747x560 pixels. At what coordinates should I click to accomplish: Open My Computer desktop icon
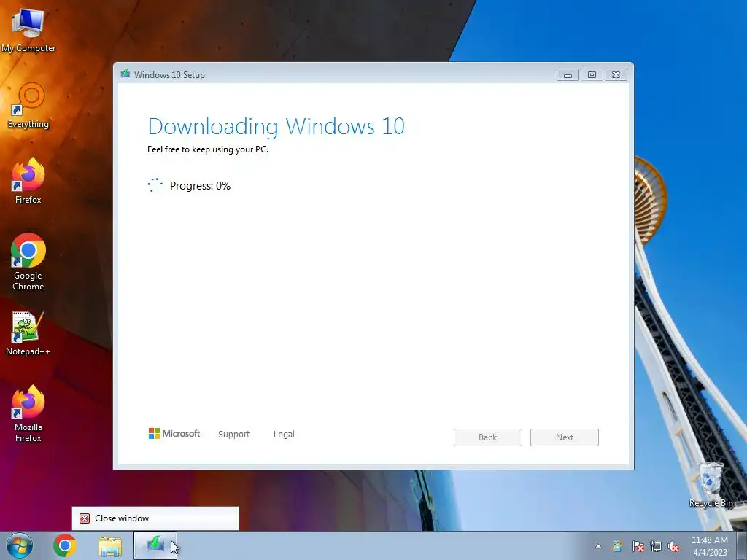[x=28, y=30]
